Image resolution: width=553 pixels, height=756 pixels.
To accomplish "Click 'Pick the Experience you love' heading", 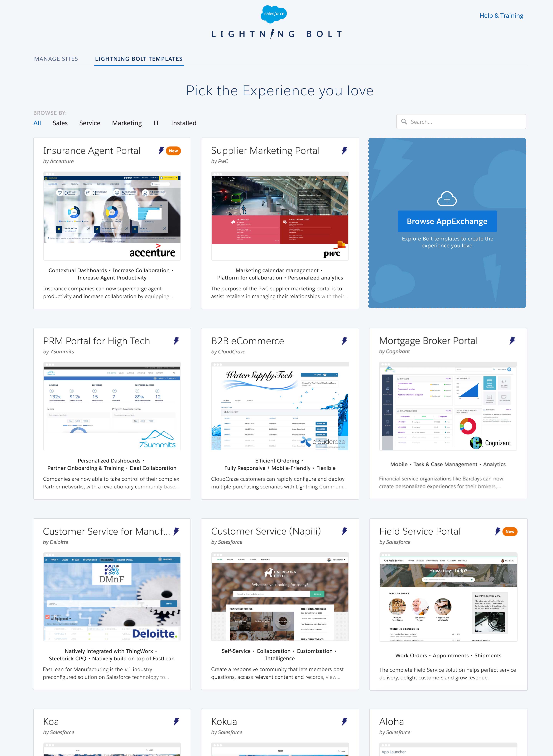I will (280, 91).
